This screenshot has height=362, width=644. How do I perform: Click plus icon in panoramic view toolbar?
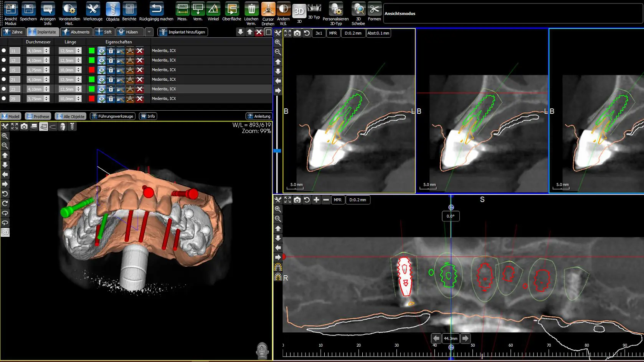click(x=316, y=200)
